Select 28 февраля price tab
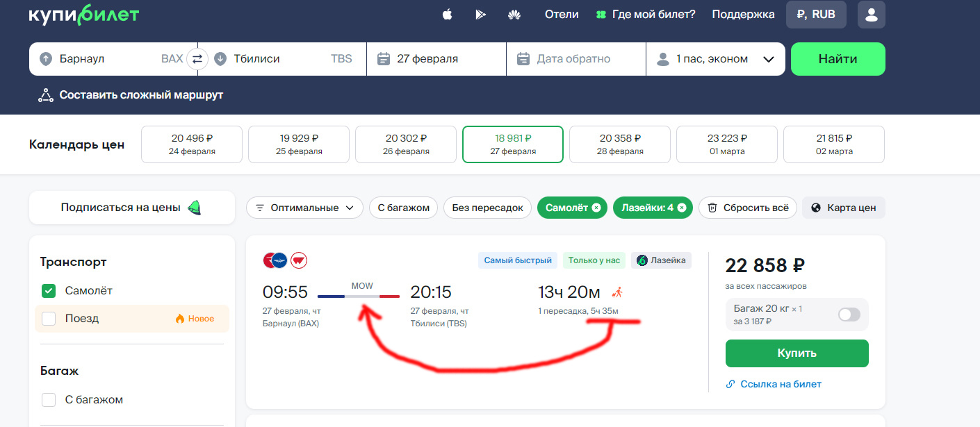 pyautogui.click(x=620, y=144)
